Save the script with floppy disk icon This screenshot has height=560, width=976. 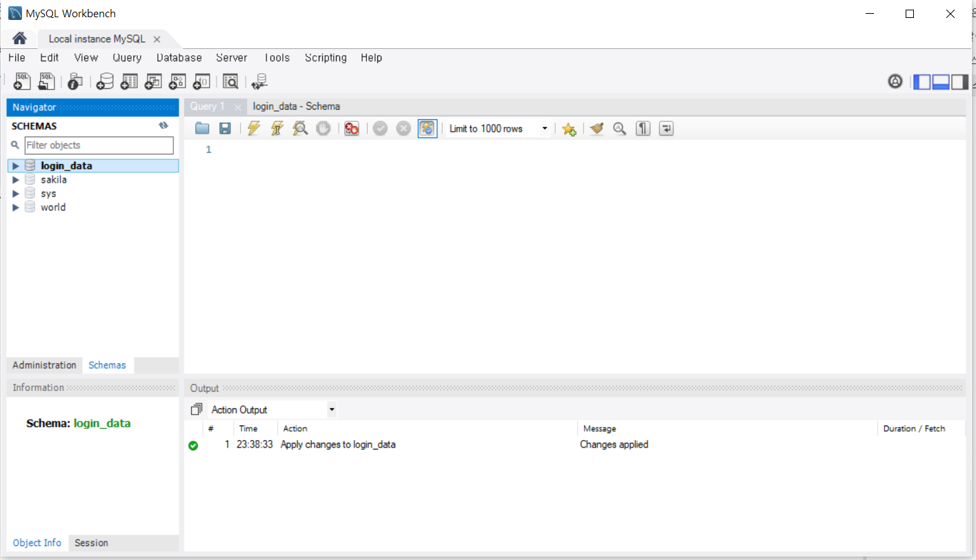pyautogui.click(x=225, y=128)
